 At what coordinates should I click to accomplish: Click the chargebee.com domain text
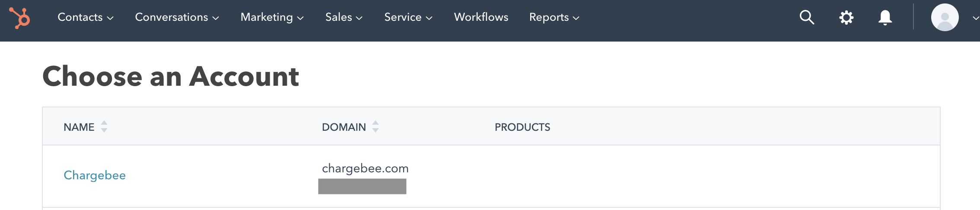(x=365, y=168)
